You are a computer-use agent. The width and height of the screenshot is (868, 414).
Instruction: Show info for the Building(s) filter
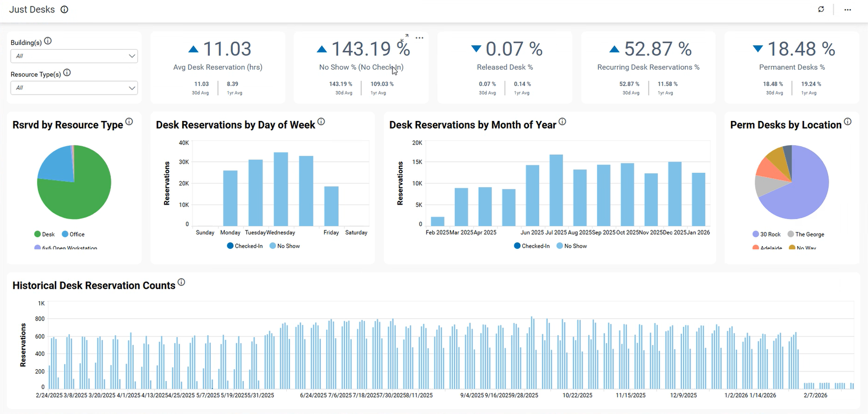(48, 41)
